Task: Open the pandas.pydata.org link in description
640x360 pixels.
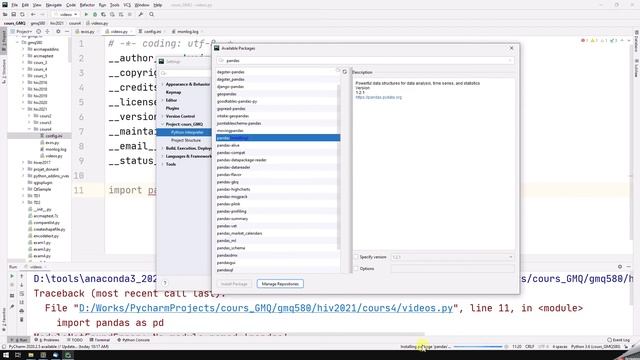Action: (x=379, y=97)
